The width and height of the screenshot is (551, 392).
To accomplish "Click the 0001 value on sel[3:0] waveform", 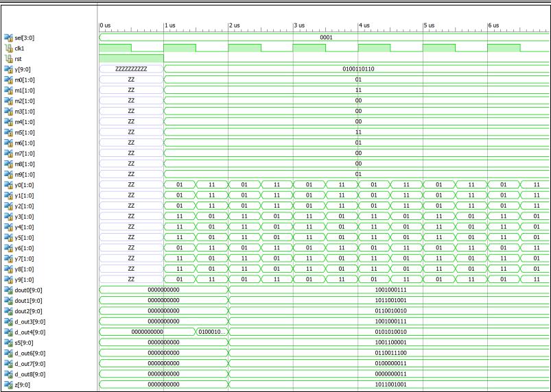I will tap(326, 38).
